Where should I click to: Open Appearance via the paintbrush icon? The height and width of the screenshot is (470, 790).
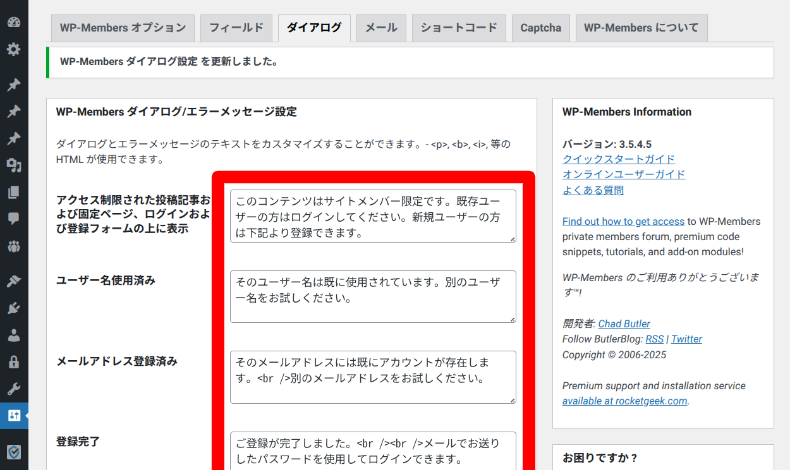coord(14,281)
